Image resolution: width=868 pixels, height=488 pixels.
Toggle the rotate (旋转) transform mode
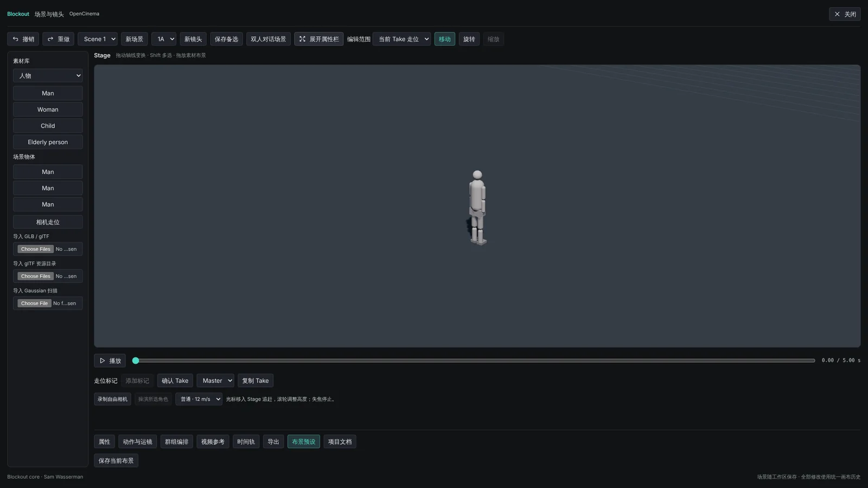469,39
